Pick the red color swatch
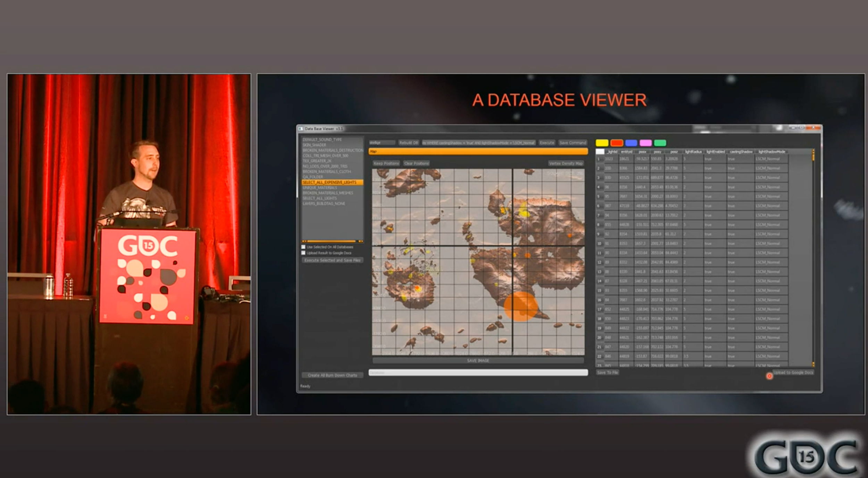The height and width of the screenshot is (478, 868). [617, 143]
